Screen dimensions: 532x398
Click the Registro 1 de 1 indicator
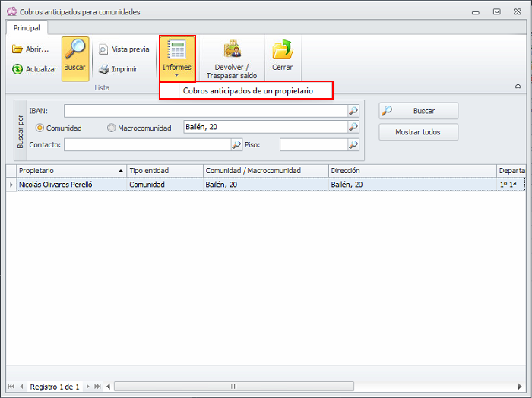click(x=55, y=387)
